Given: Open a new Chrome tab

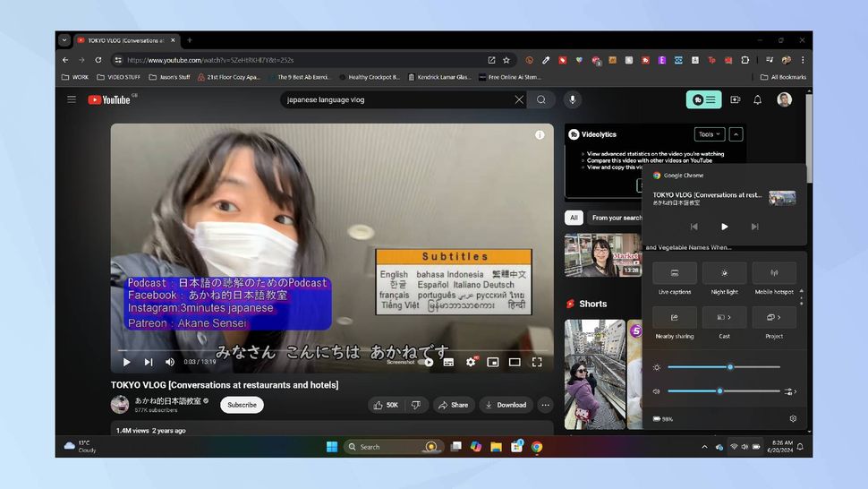Looking at the screenshot, I should point(190,40).
